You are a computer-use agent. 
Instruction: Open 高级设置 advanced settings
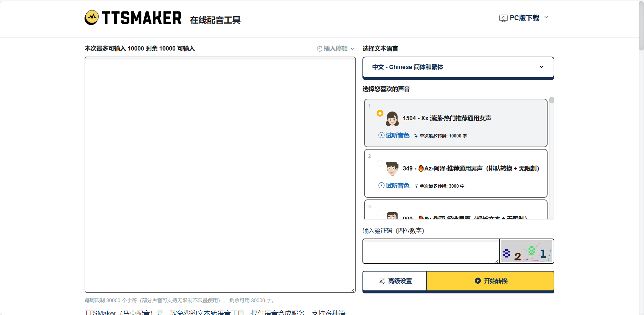(394, 281)
